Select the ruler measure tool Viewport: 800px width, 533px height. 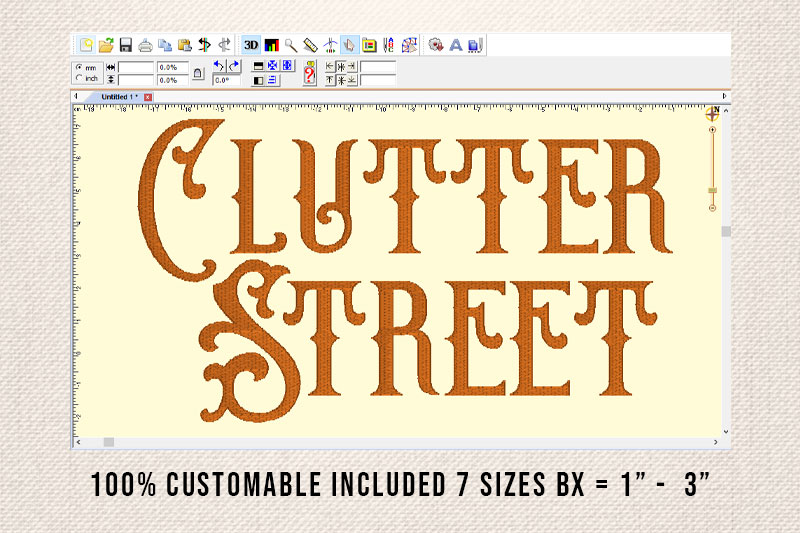(x=310, y=45)
